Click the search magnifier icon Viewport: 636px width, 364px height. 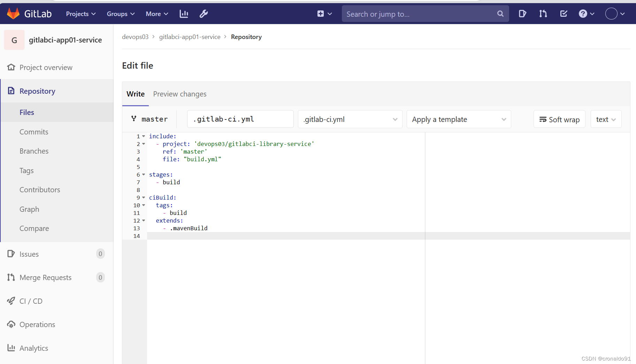(500, 14)
